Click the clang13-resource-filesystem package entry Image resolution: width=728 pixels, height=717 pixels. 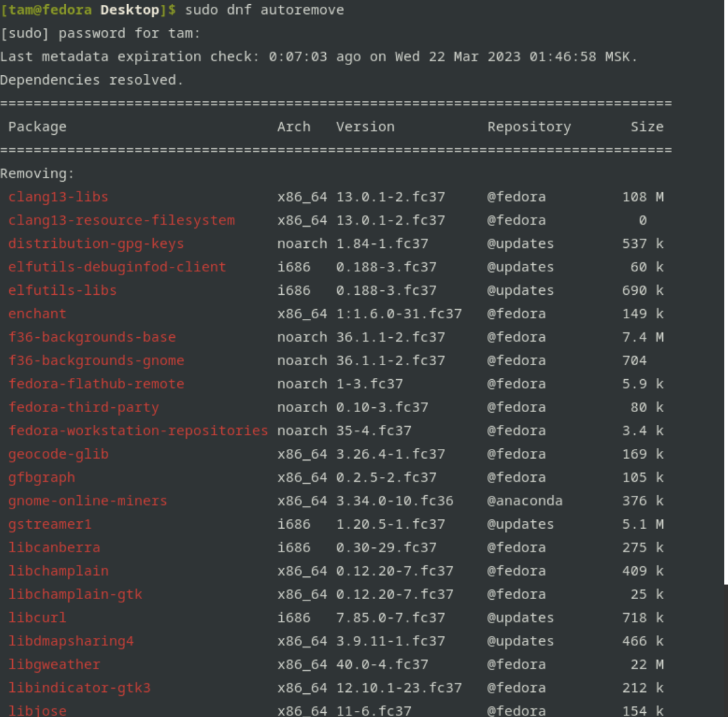point(121,220)
